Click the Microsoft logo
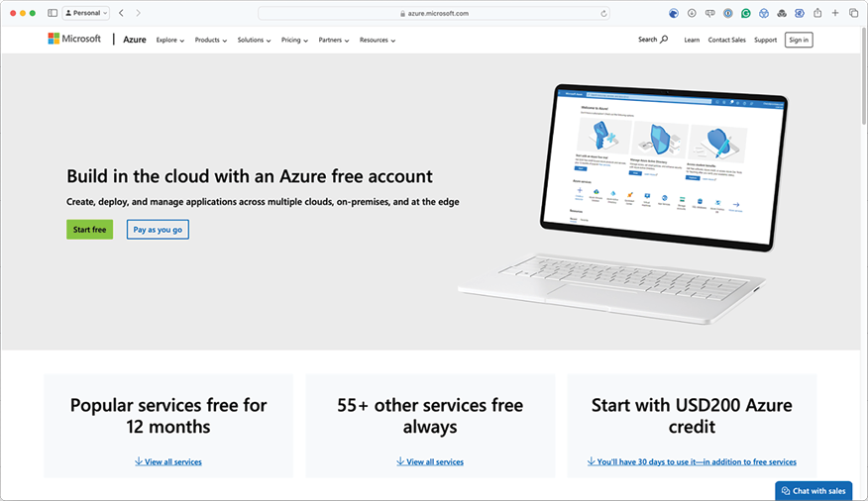The height and width of the screenshot is (501, 868). (74, 40)
